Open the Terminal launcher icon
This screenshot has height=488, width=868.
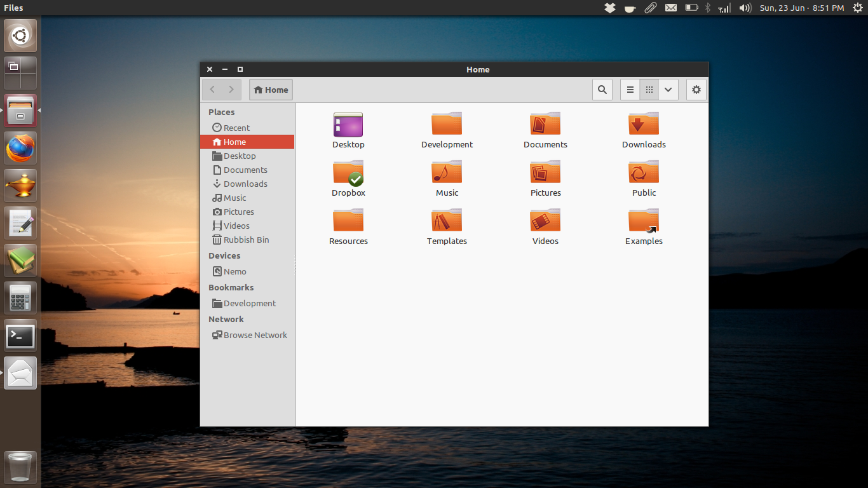(20, 335)
